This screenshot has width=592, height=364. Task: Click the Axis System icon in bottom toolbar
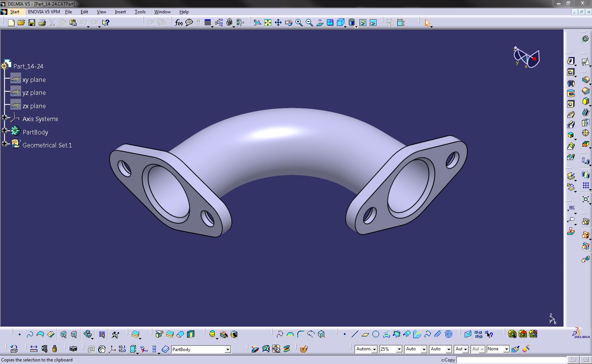tap(112, 349)
